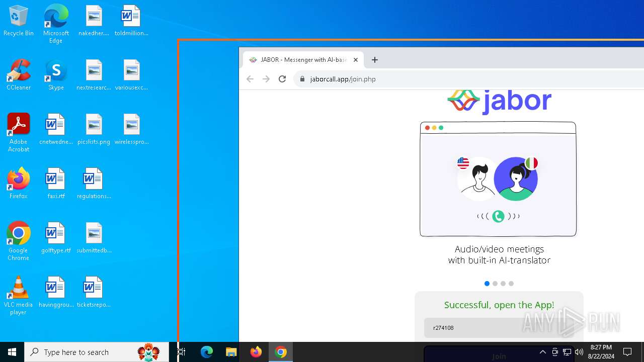Click the green phone call icon
This screenshot has height=362, width=644.
[x=498, y=216]
